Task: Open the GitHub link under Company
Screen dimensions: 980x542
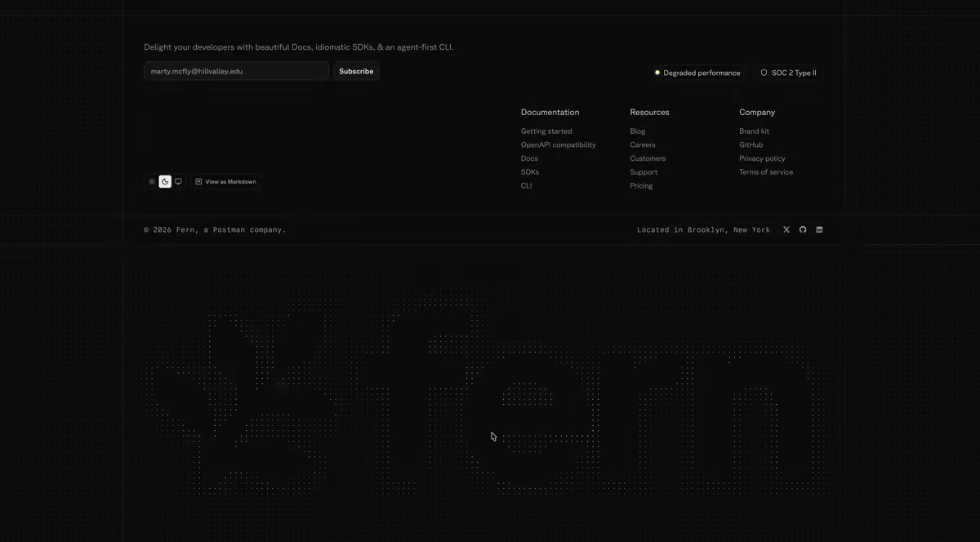Action: point(751,145)
